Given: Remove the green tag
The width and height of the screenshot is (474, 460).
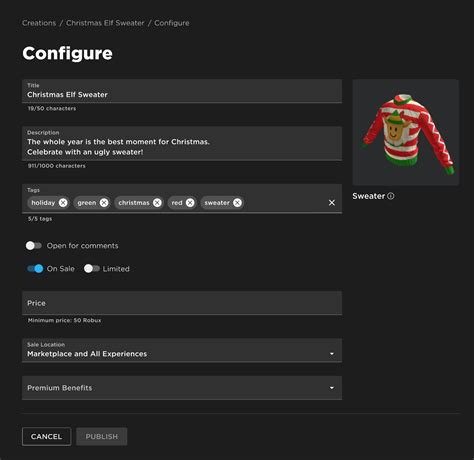Looking at the screenshot, I should [104, 203].
